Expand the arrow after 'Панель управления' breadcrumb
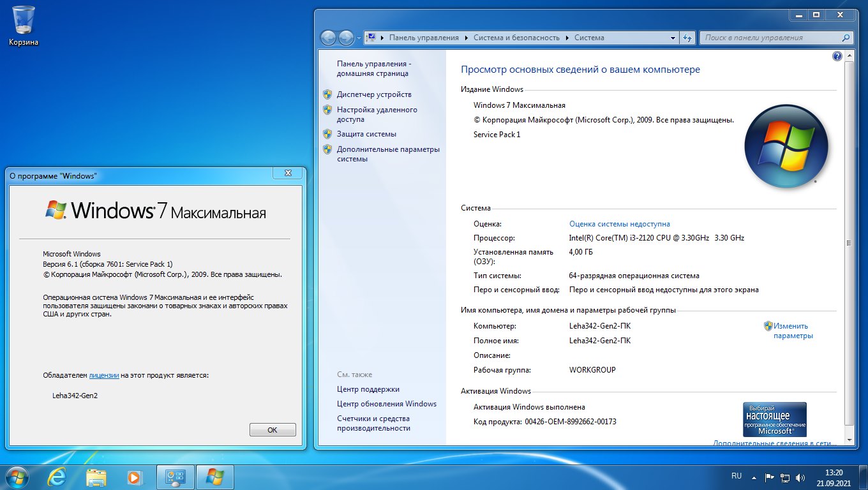868x490 pixels. click(x=466, y=38)
